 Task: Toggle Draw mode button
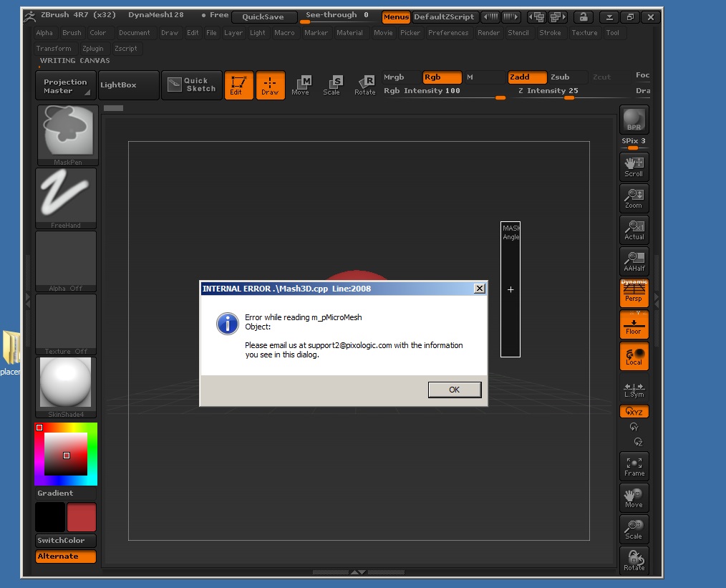[x=271, y=85]
